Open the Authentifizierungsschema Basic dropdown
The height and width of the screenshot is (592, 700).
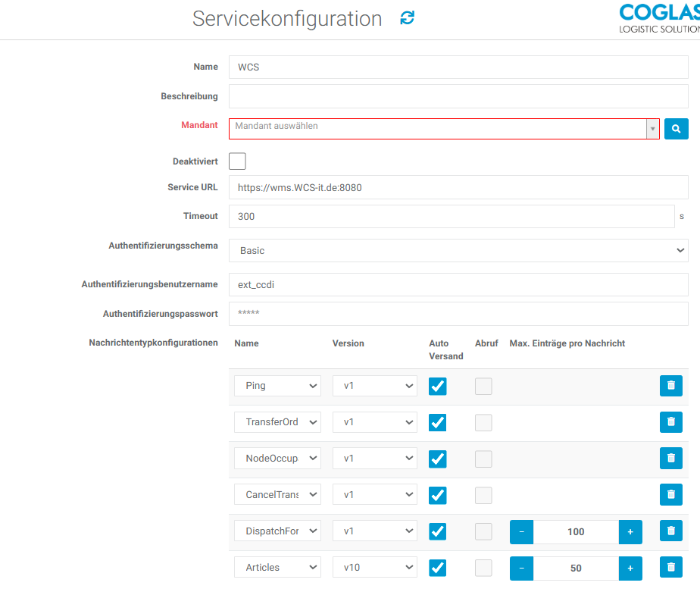click(458, 250)
